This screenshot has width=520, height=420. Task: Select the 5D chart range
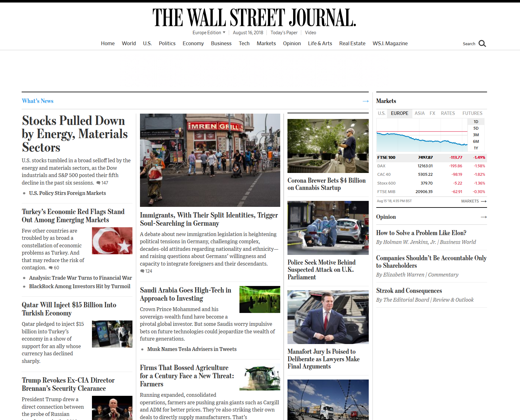click(476, 128)
